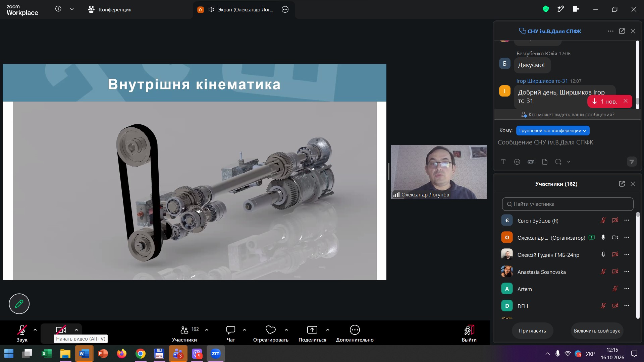
Task: Open the Конференция tab
Action: pos(110,9)
